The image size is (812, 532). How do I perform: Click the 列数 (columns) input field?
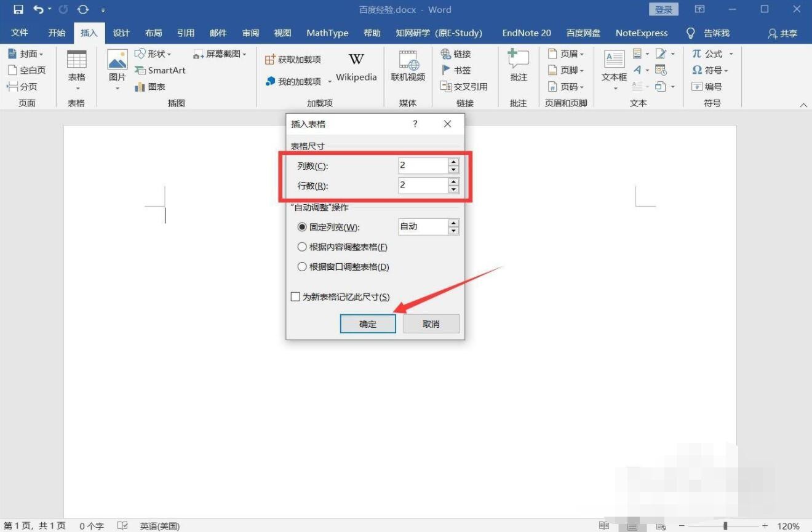(423, 165)
